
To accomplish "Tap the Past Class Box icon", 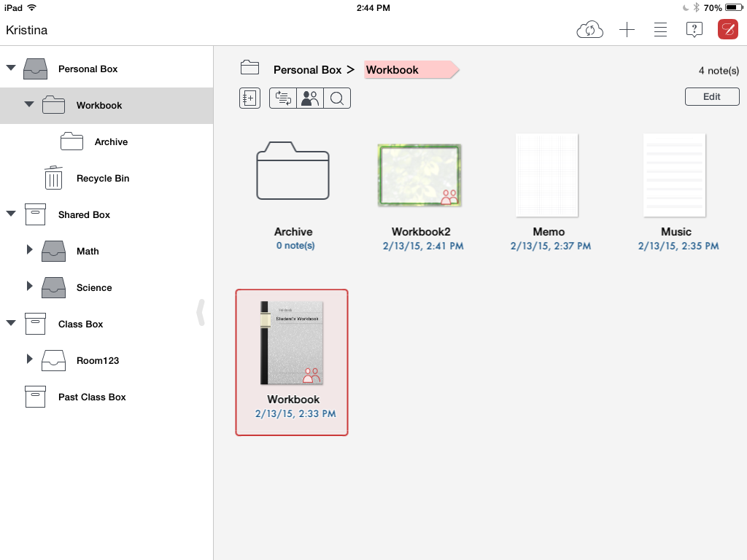I will point(35,397).
